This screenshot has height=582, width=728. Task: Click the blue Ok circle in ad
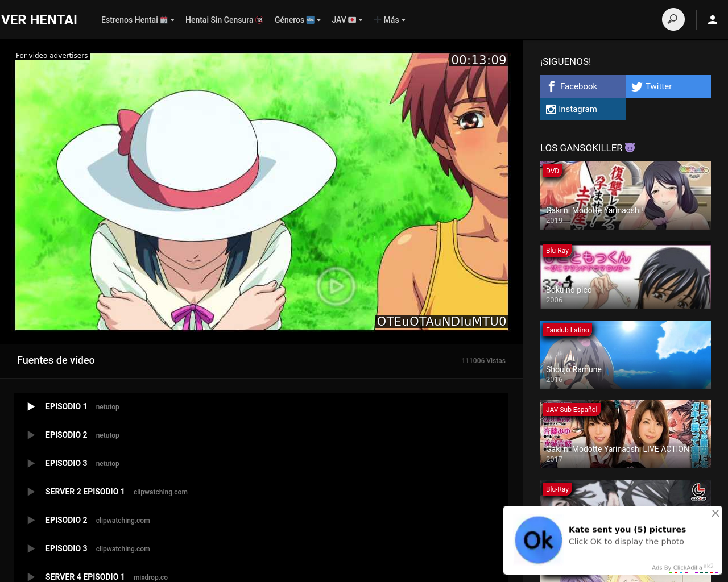pyautogui.click(x=538, y=540)
